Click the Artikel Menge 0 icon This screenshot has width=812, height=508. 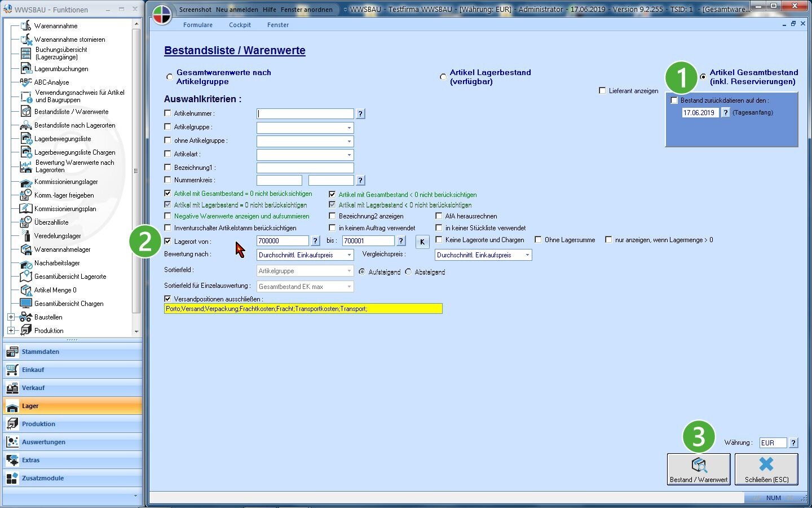(x=26, y=290)
